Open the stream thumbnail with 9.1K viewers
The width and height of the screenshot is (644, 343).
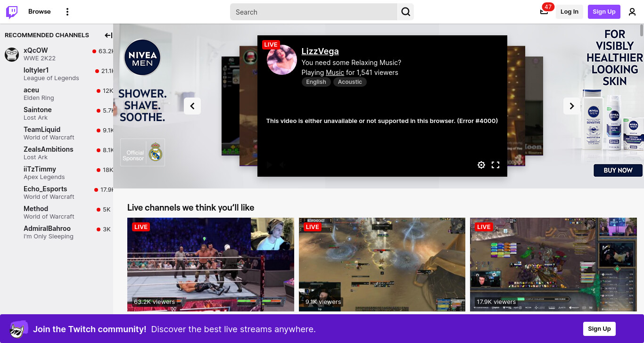click(382, 264)
